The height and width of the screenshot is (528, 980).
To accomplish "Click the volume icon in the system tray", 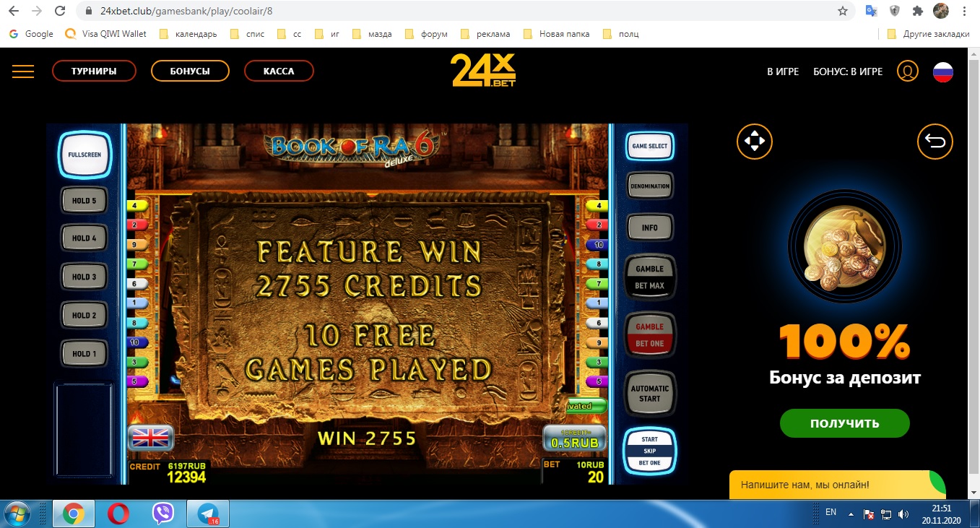I will [x=903, y=514].
